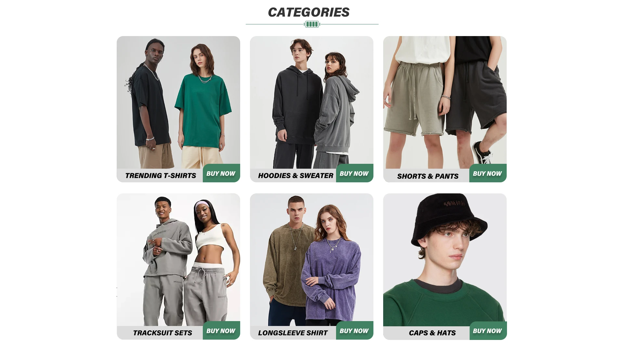Open the Tracksuit Sets category image
This screenshot has width=624, height=364.
pos(178,259)
